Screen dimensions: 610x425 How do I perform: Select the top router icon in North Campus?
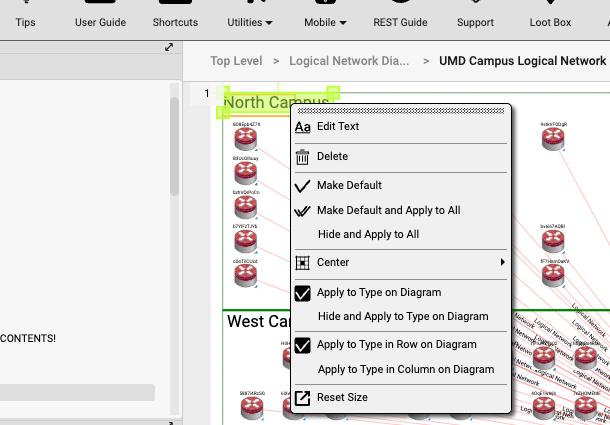[x=246, y=138]
